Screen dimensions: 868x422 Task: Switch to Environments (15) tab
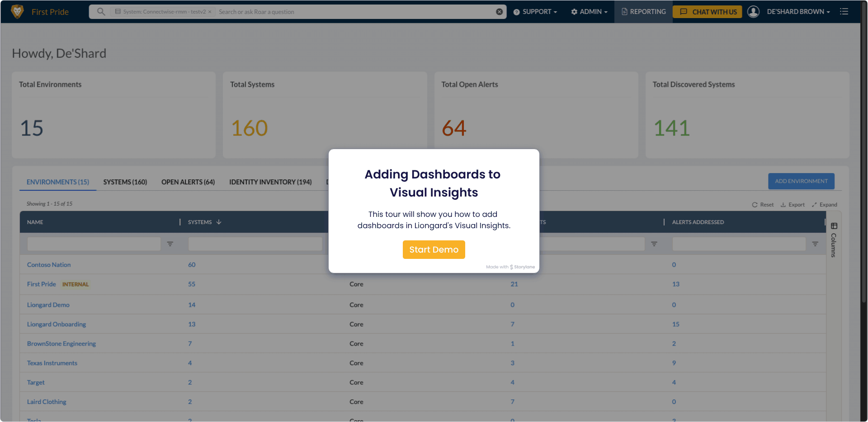pyautogui.click(x=58, y=182)
